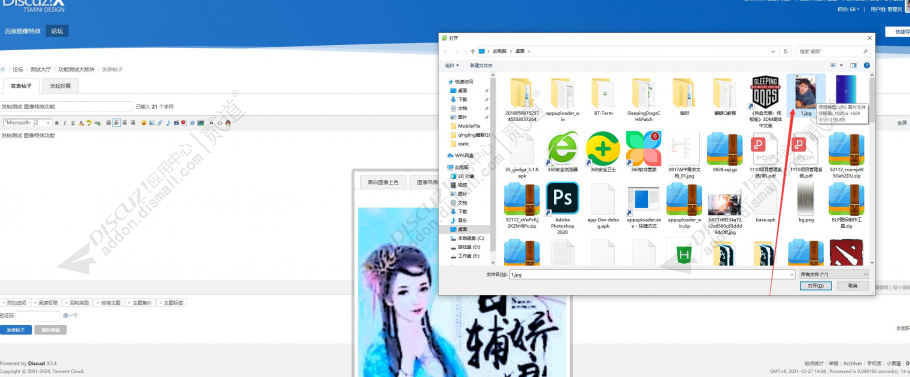Refresh the file dialog folder view

[x=786, y=51]
